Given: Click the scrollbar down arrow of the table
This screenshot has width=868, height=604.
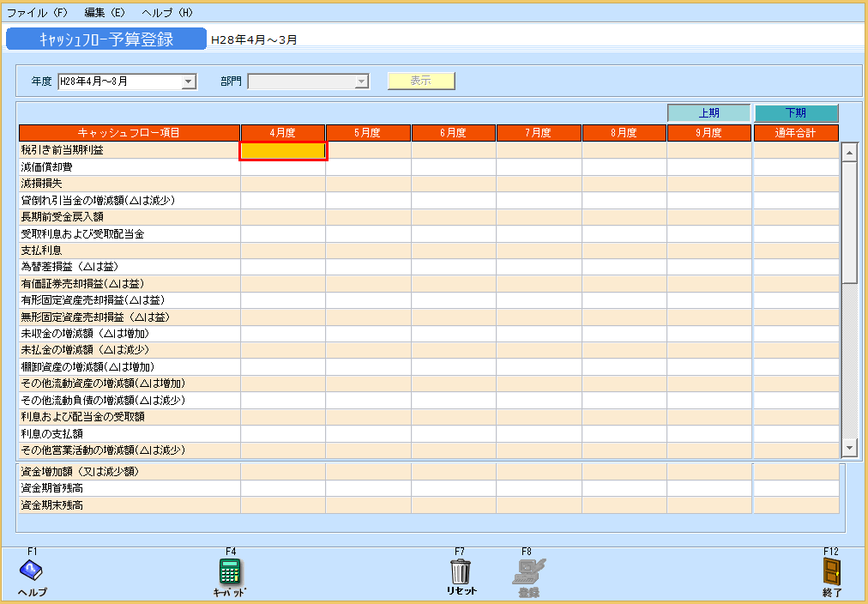Looking at the screenshot, I should (x=849, y=448).
